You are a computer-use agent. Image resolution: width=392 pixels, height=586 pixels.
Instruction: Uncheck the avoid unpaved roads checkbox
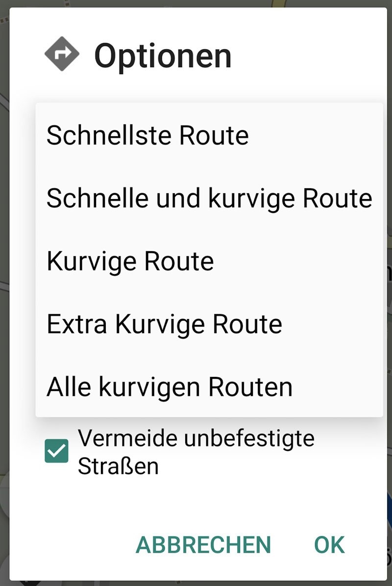point(56,451)
